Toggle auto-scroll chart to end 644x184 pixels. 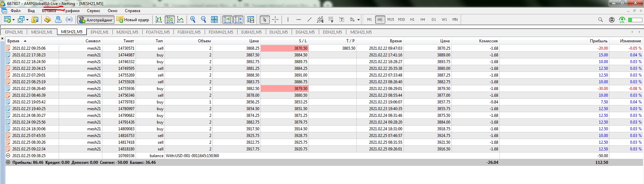click(x=228, y=20)
